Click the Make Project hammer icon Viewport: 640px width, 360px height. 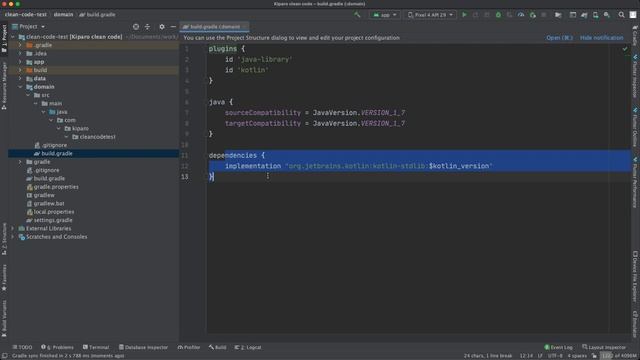[357, 15]
